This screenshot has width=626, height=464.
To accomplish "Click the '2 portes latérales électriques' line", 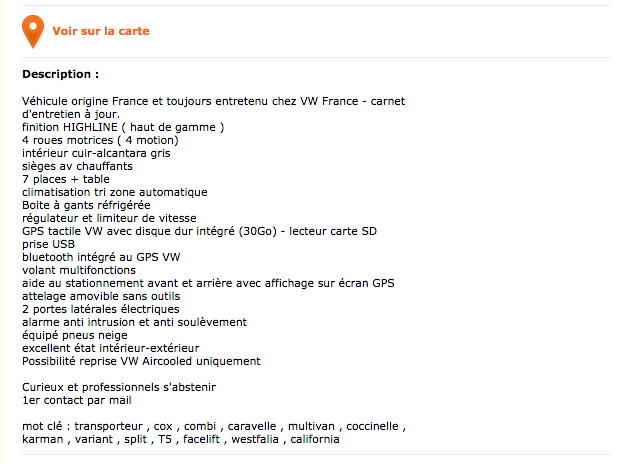I will (x=101, y=309).
